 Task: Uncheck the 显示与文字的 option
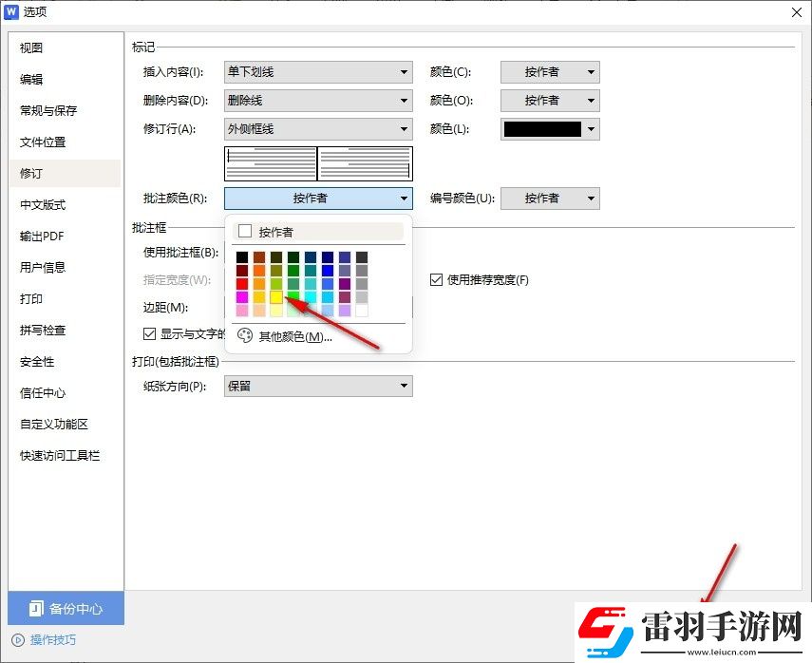pyautogui.click(x=149, y=333)
